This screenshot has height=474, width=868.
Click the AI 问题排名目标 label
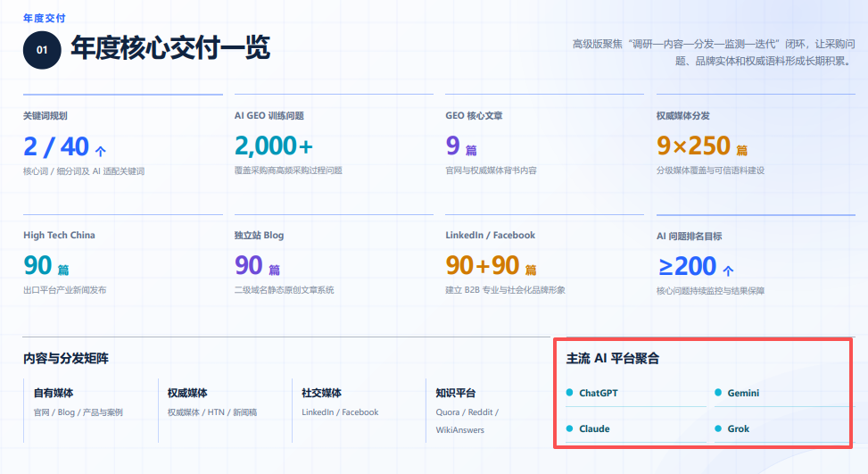pyautogui.click(x=690, y=237)
